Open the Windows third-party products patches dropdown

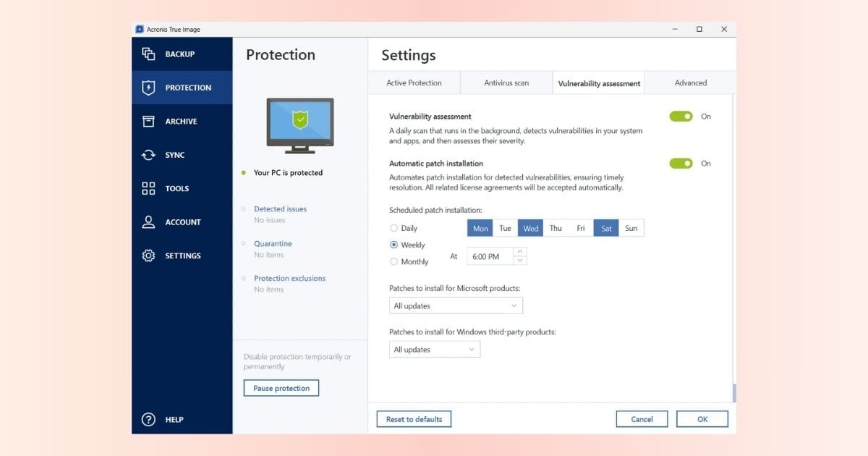pos(434,350)
